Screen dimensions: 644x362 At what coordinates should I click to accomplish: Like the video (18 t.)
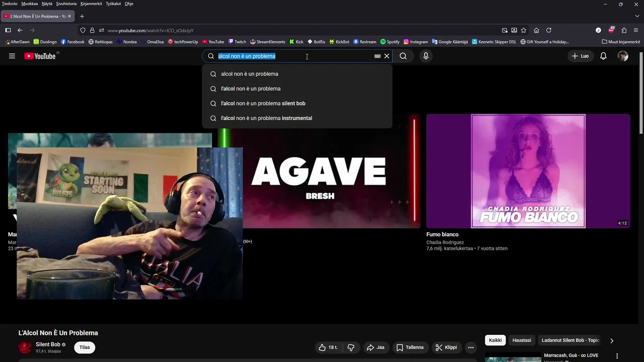coord(328,347)
